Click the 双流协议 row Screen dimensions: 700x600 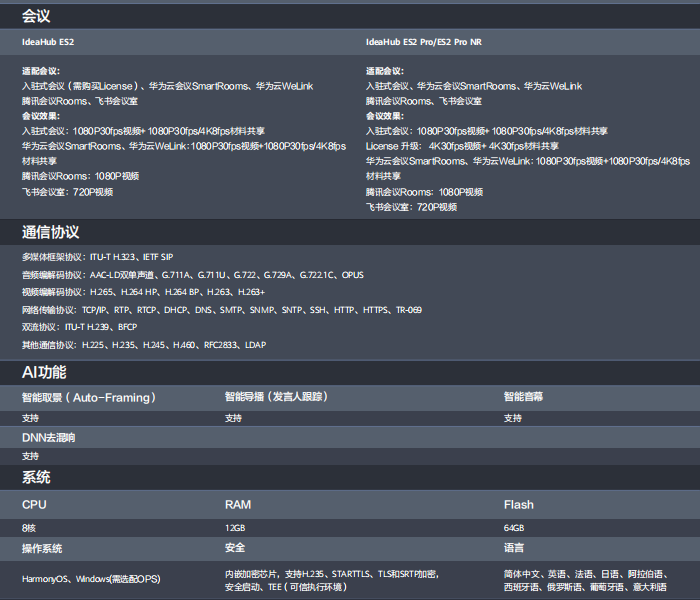pos(79,327)
